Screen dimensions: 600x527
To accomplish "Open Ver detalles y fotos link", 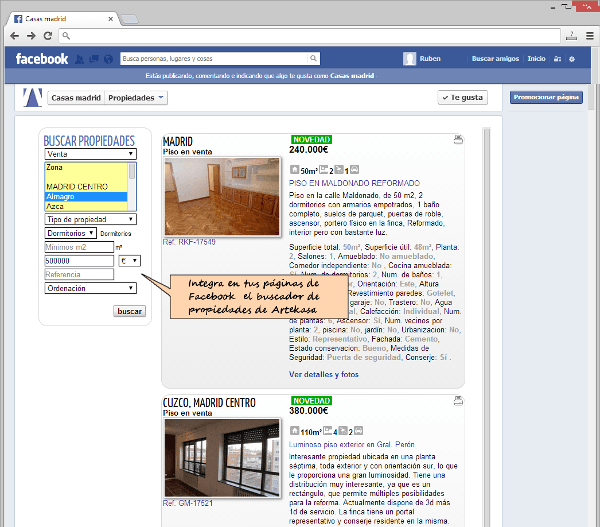I will (323, 374).
